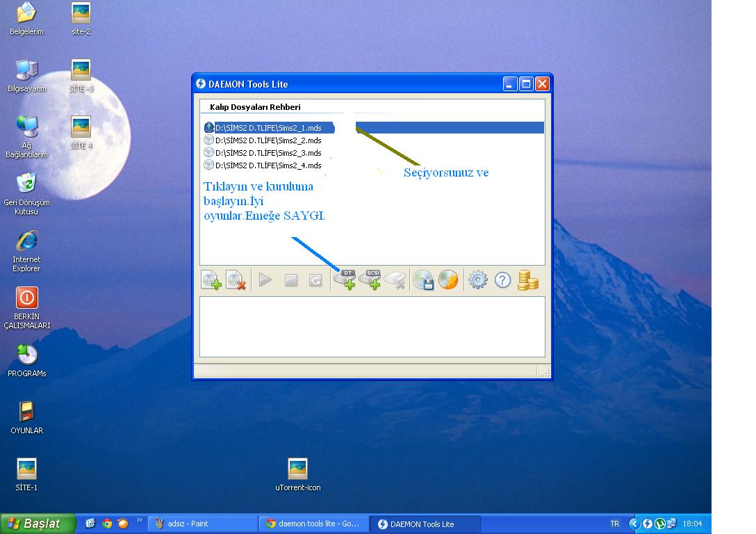Click the Add Image icon in DAEMON Tools
Screen dimensions: 756x534
[x=211, y=280]
